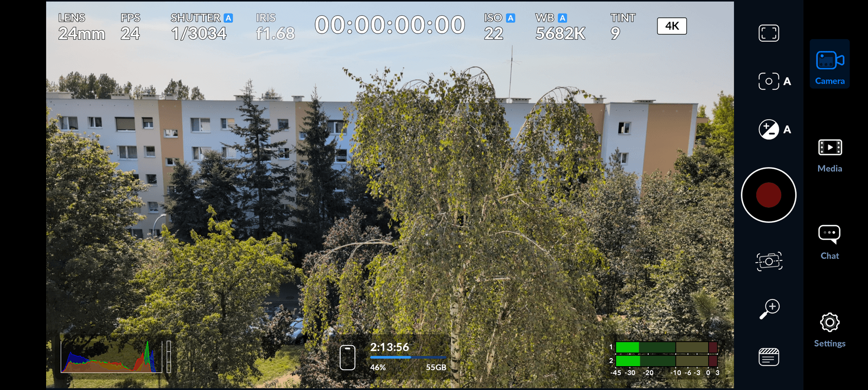Viewport: 868px width, 390px height.
Task: Tap the 2:13:56 remaining record time
Action: (390, 347)
